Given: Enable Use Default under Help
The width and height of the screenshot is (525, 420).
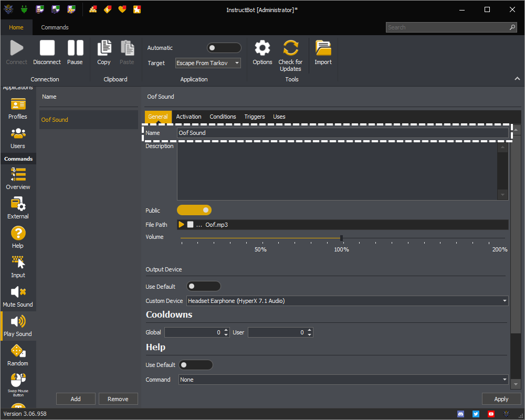Looking at the screenshot, I should pyautogui.click(x=195, y=365).
